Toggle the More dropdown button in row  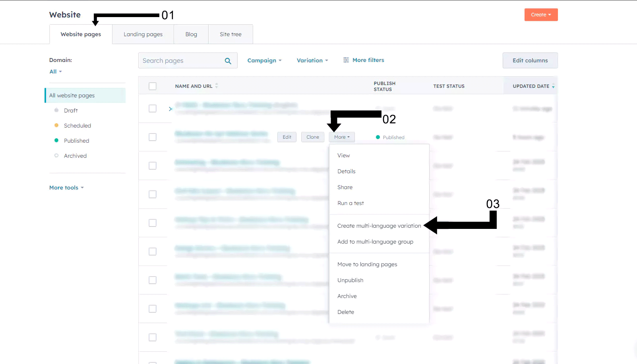(342, 137)
